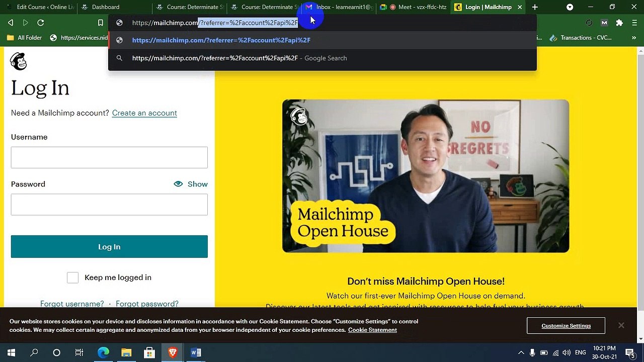Open the Cookie Statement link

tap(372, 330)
